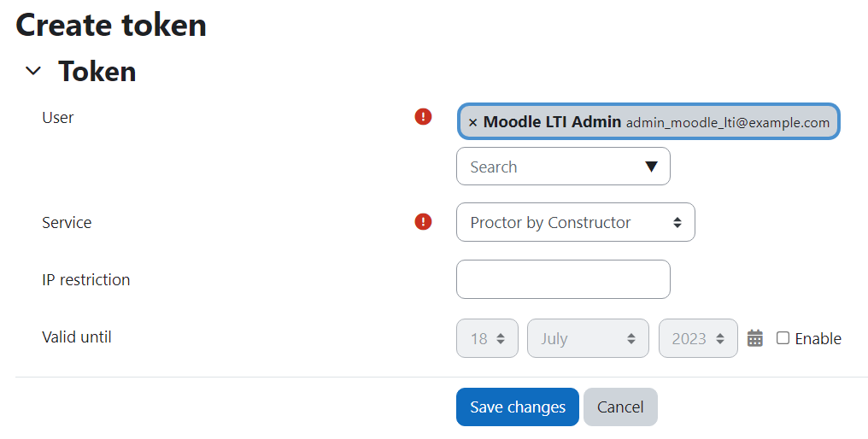Open the day selector showing 18
This screenshot has width=868, height=439.
point(487,338)
